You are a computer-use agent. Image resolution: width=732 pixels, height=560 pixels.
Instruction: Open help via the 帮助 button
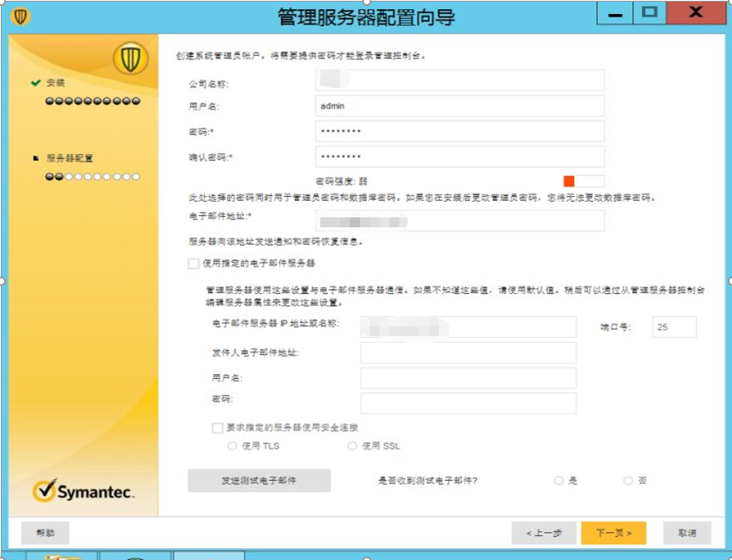(x=44, y=533)
